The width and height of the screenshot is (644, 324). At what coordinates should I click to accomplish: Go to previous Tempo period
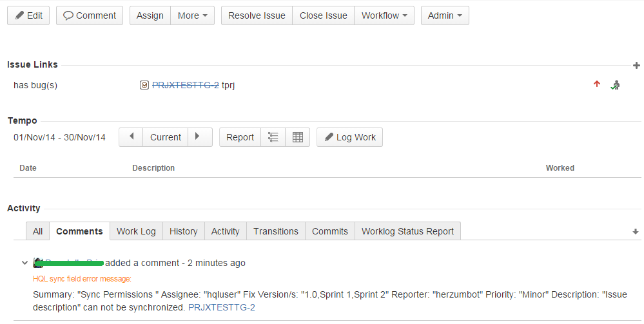(131, 137)
